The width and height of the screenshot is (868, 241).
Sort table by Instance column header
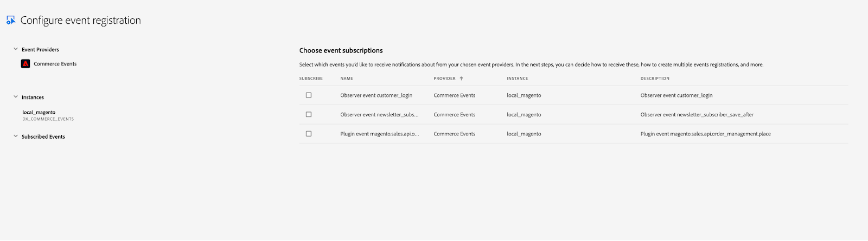click(x=518, y=79)
